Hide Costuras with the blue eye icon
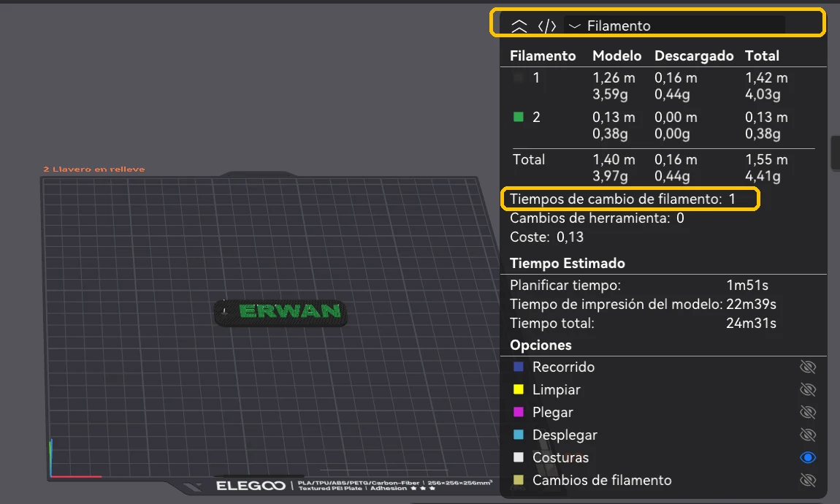Viewport: 840px width, 504px height. coord(807,457)
